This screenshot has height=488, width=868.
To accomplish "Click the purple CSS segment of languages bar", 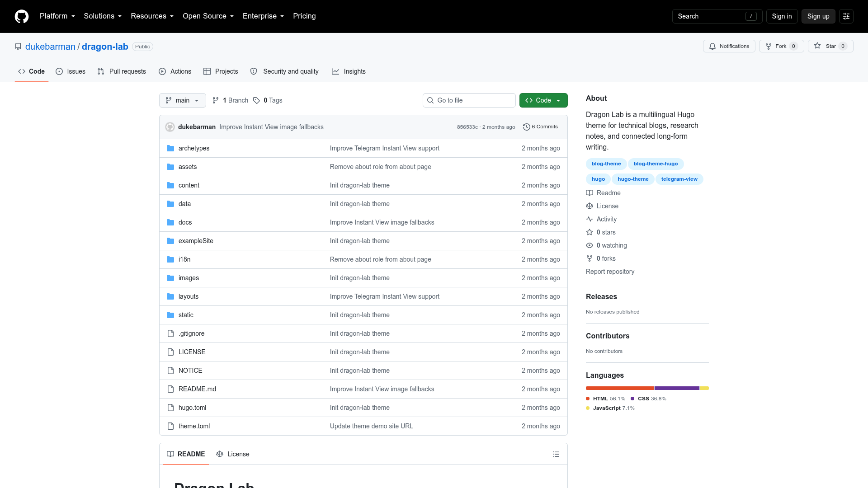I will point(677,388).
